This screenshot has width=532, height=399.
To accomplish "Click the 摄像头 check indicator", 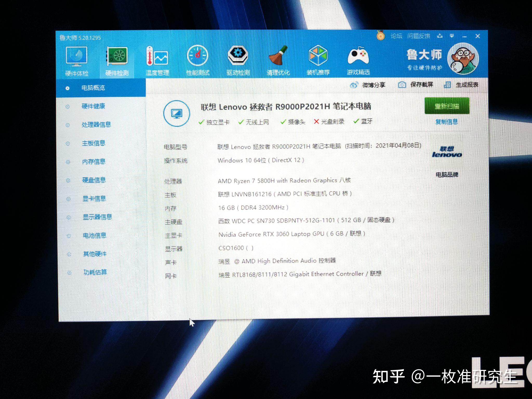I will coord(293,122).
